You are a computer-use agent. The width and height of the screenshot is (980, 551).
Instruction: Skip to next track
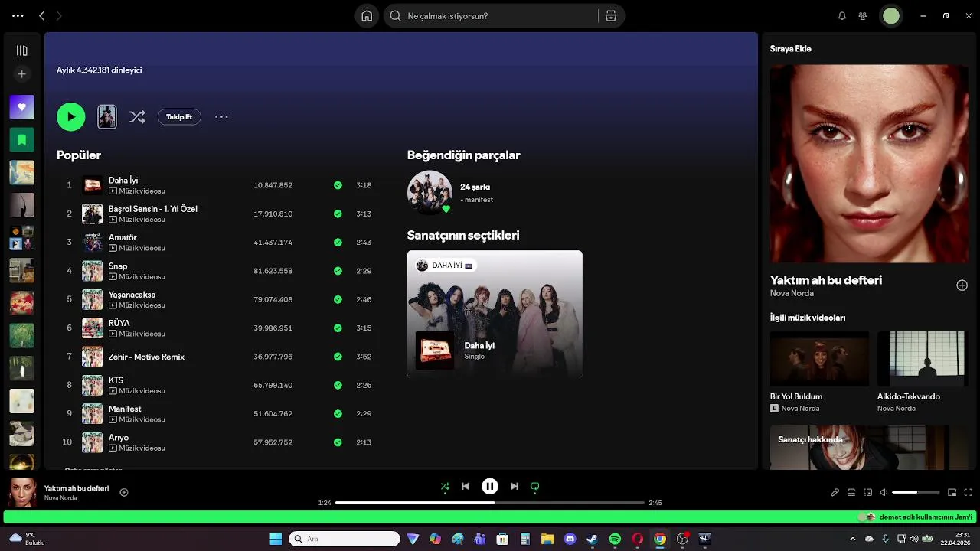(x=514, y=486)
